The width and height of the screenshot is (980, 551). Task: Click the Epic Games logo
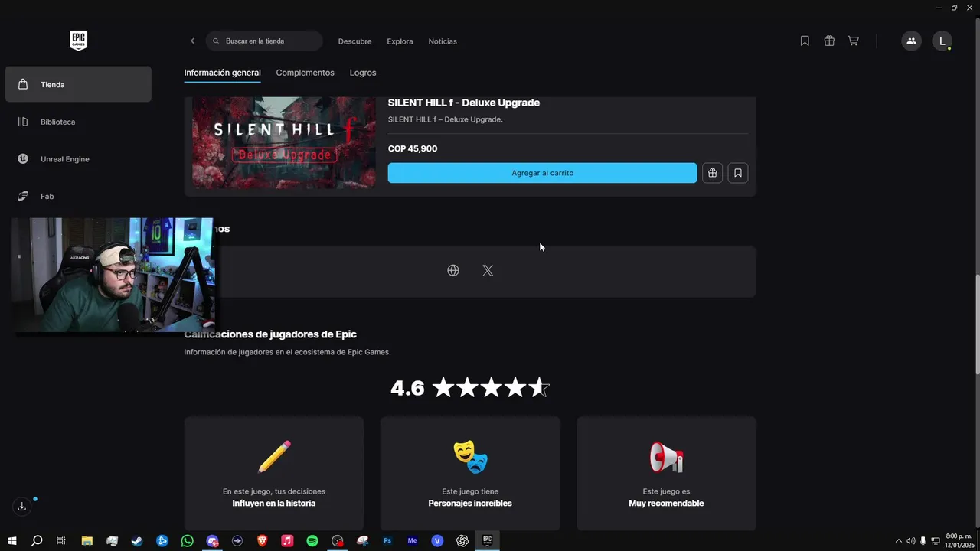pyautogui.click(x=78, y=41)
